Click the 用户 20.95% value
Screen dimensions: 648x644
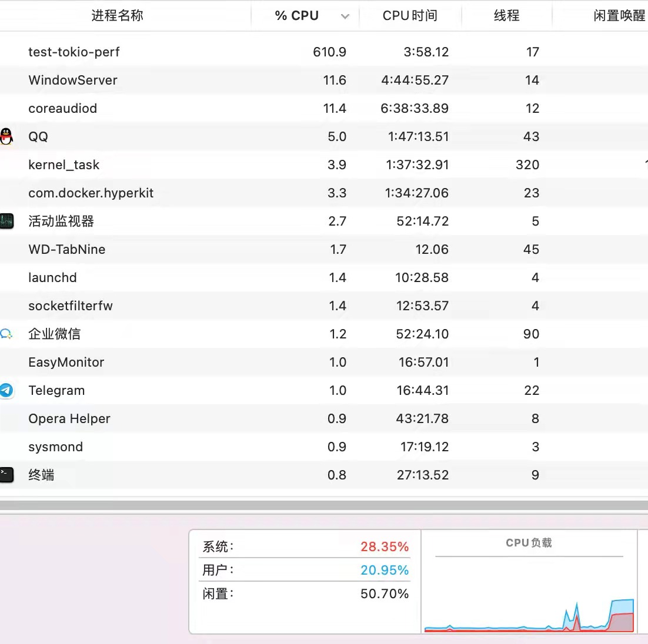click(385, 570)
